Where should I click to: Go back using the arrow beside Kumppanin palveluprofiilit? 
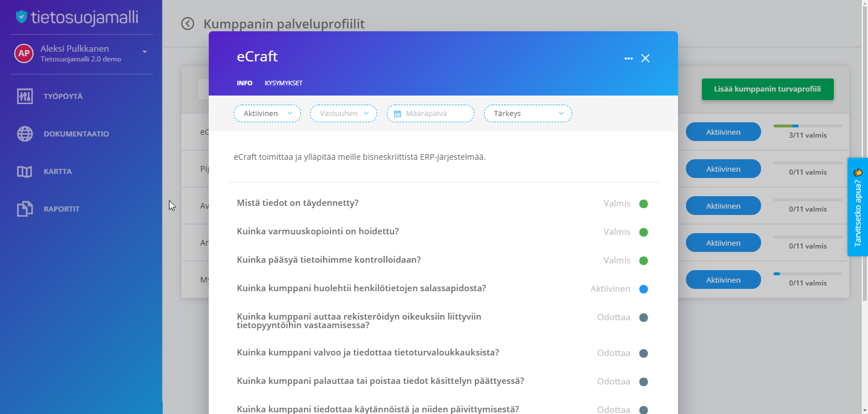click(188, 23)
